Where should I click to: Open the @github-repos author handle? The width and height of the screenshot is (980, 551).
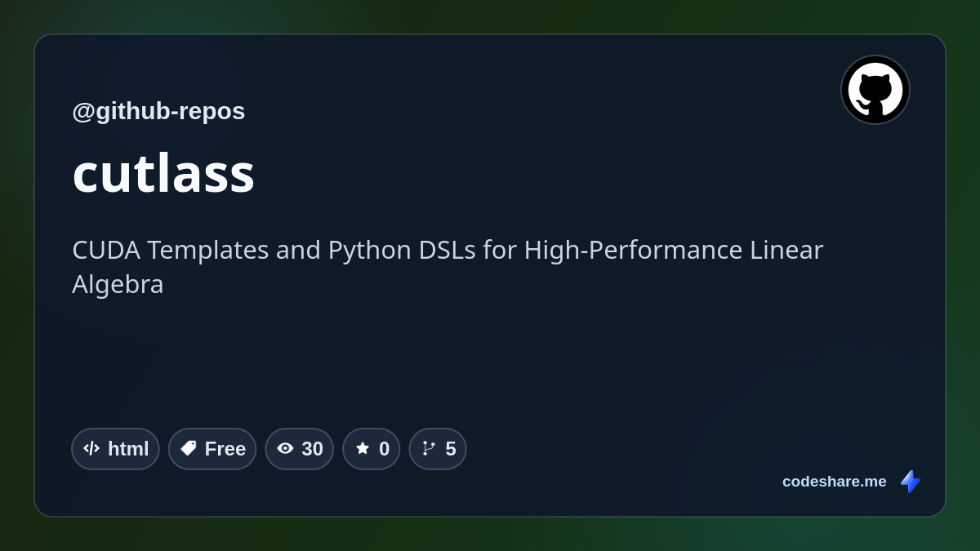click(x=158, y=110)
